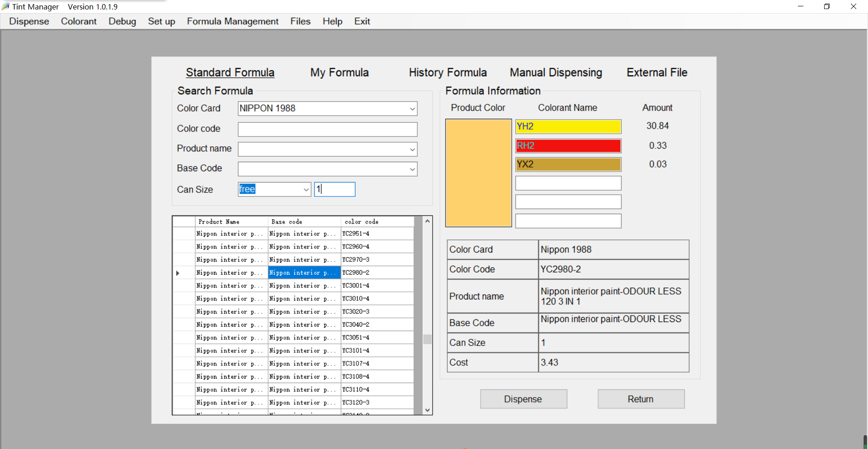
Task: Select row with color code YC2960-4
Action: 293,247
